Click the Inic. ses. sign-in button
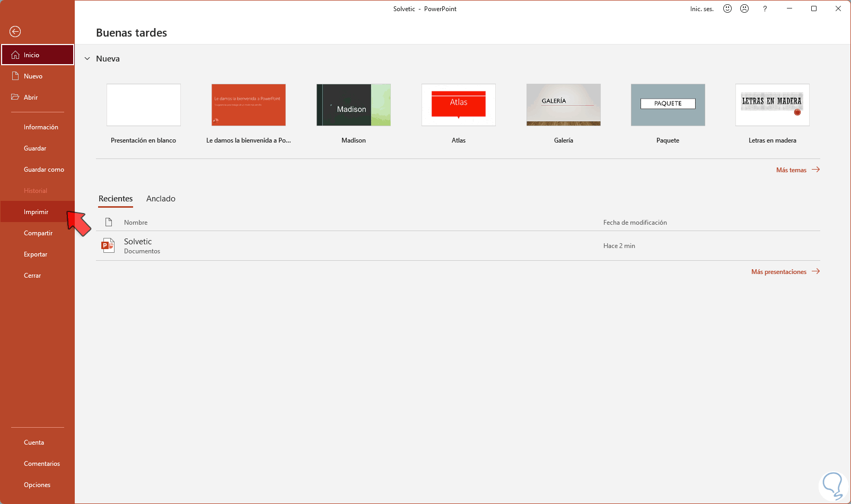 702,9
